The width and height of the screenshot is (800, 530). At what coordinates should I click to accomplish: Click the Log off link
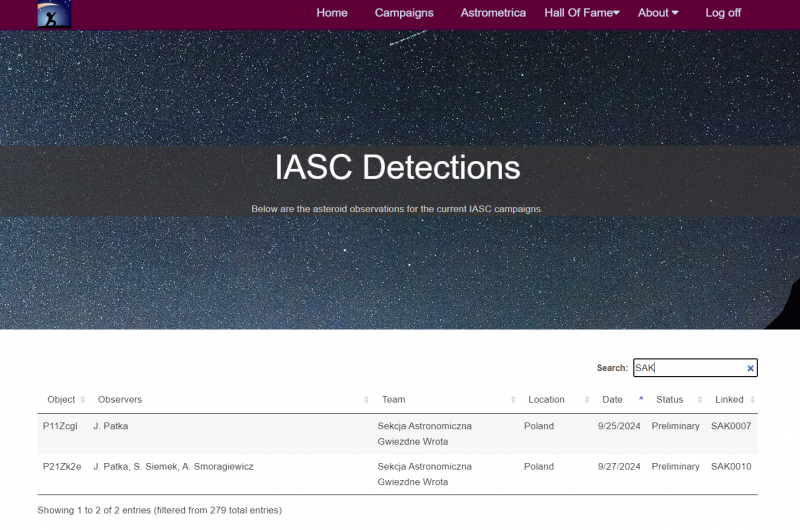[x=723, y=13]
